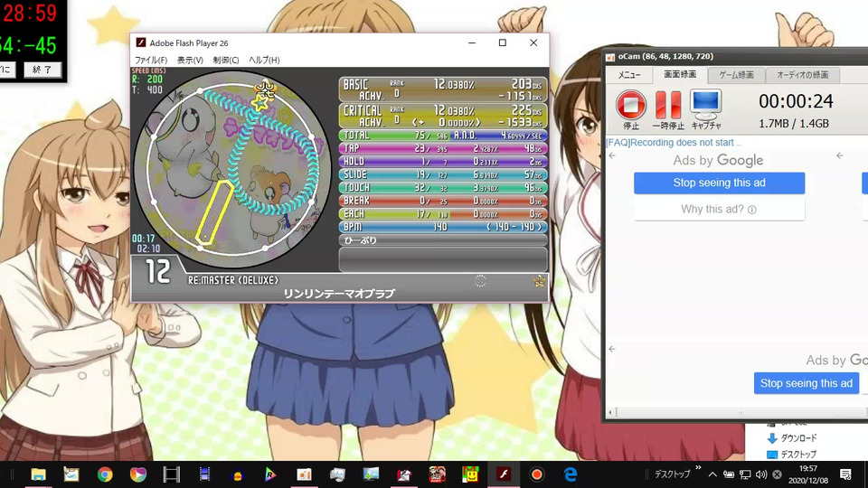Click the EACH notes row
This screenshot has height=488, width=868.
(443, 213)
